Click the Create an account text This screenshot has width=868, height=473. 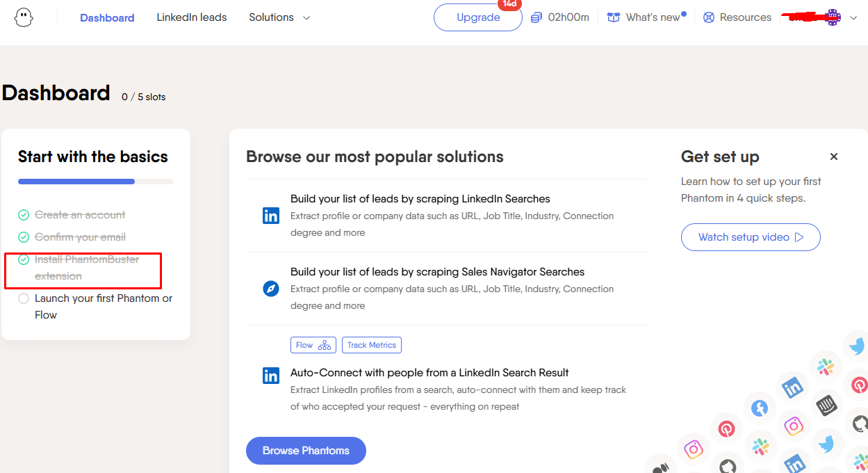pos(80,215)
